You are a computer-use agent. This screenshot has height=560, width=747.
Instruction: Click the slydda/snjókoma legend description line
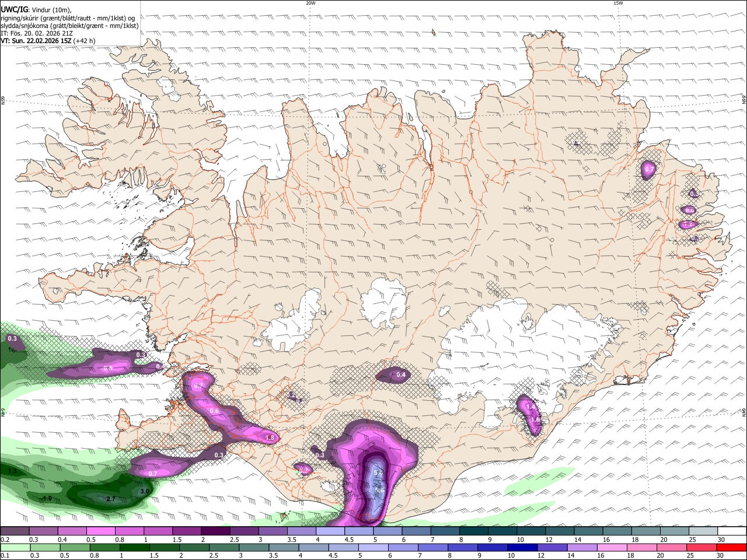pyautogui.click(x=69, y=26)
